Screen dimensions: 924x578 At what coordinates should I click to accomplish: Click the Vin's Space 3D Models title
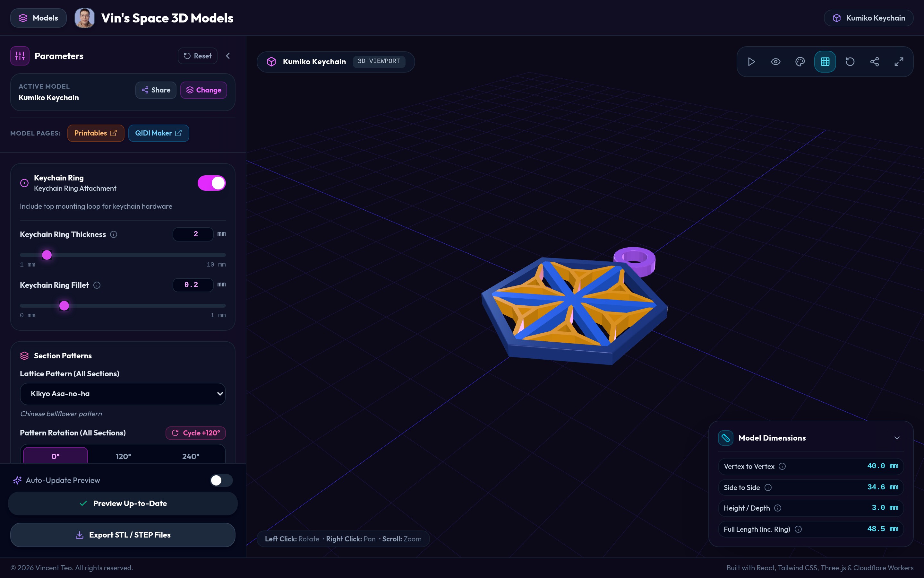pos(167,18)
